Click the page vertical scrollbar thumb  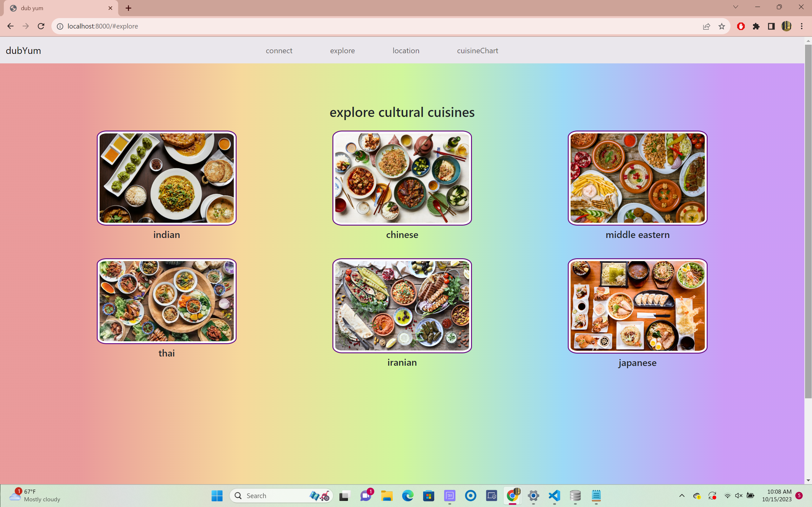click(808, 221)
